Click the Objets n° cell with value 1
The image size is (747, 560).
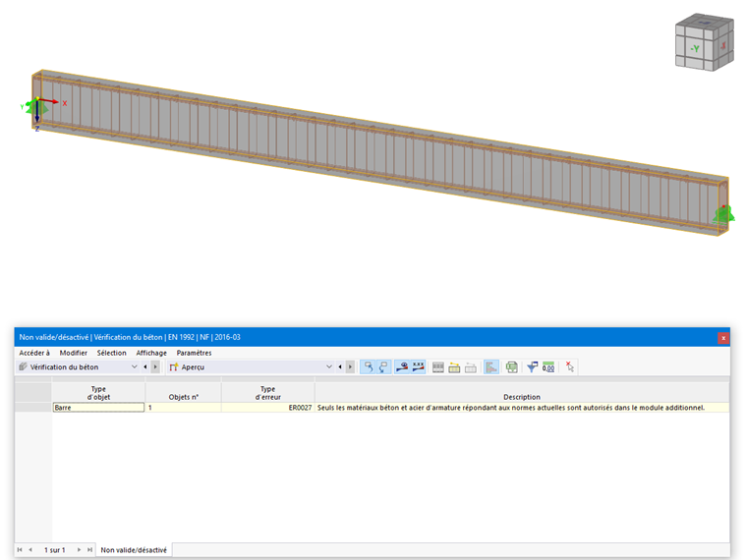pyautogui.click(x=184, y=408)
